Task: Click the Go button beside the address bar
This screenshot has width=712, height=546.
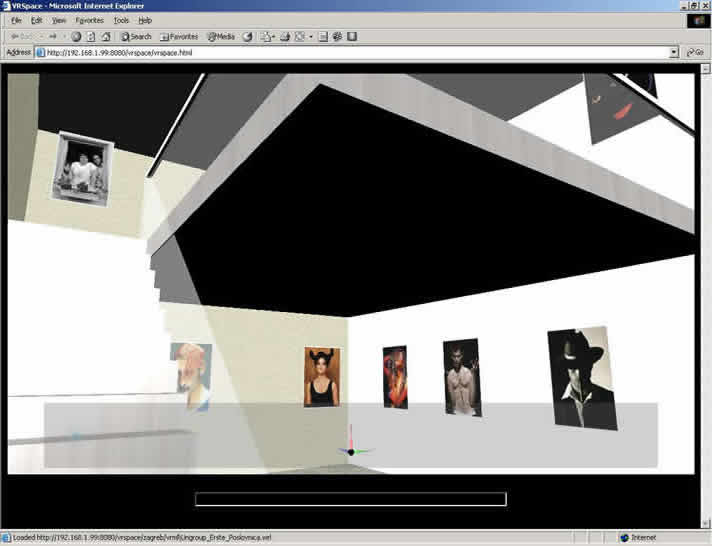Action: (693, 52)
